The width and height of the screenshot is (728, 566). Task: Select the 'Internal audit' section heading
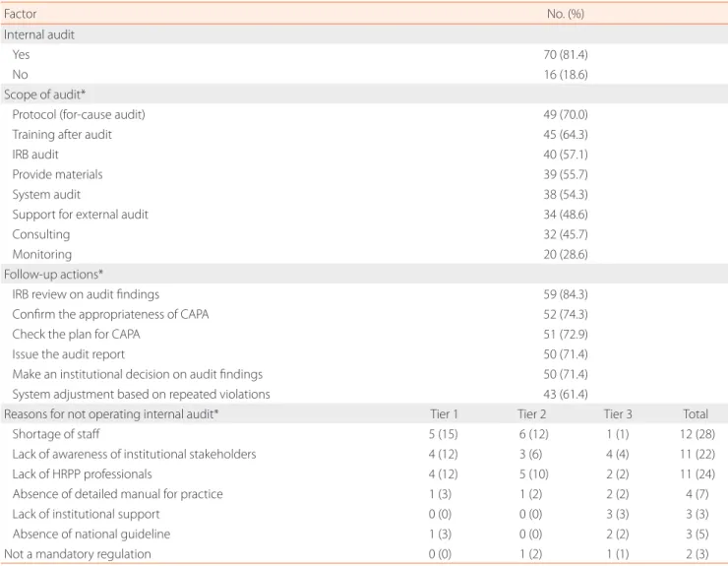tap(39, 34)
